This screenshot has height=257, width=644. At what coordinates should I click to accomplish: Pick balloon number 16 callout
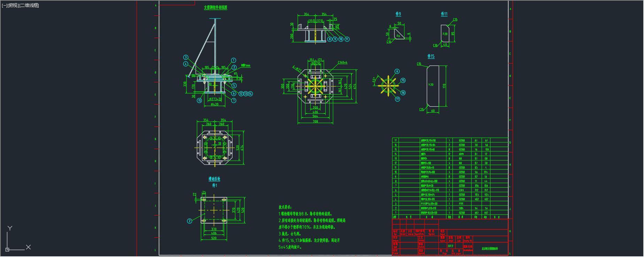pos(403,93)
